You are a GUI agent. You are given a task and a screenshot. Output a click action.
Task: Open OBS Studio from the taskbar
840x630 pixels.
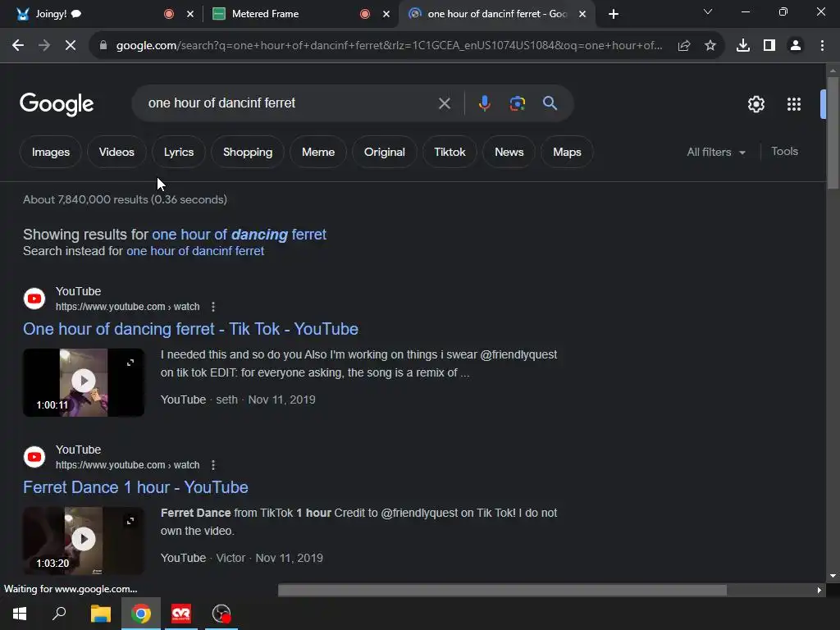221,614
